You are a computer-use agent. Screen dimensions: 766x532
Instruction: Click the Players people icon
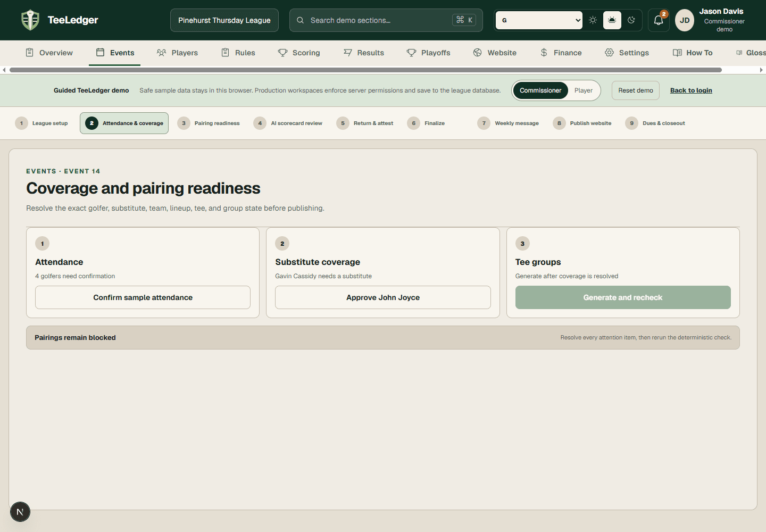162,53
